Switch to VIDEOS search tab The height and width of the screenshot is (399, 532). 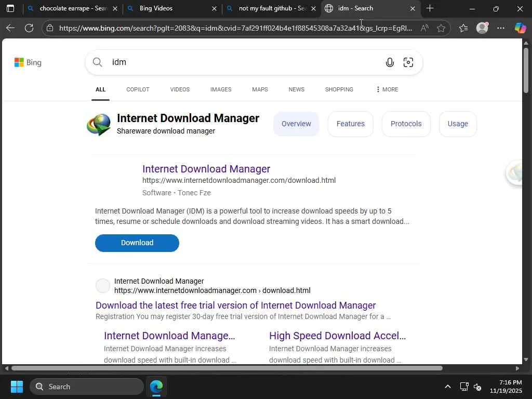[x=180, y=89]
